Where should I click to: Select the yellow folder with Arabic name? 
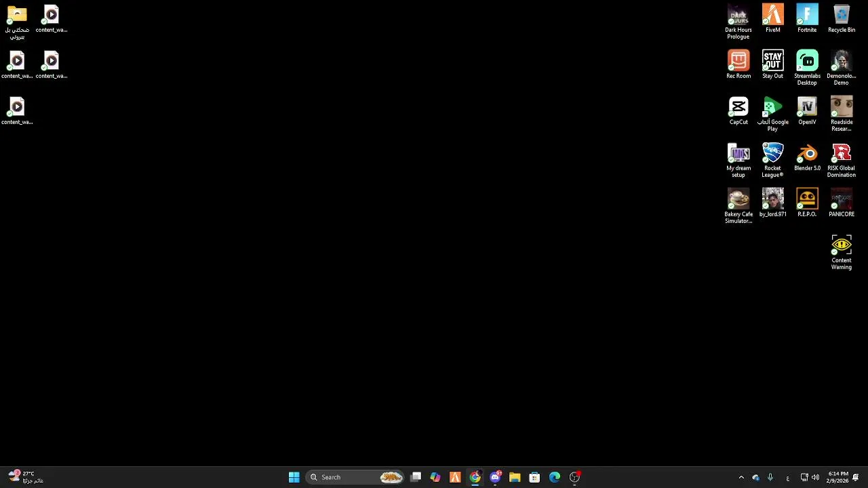click(x=17, y=22)
